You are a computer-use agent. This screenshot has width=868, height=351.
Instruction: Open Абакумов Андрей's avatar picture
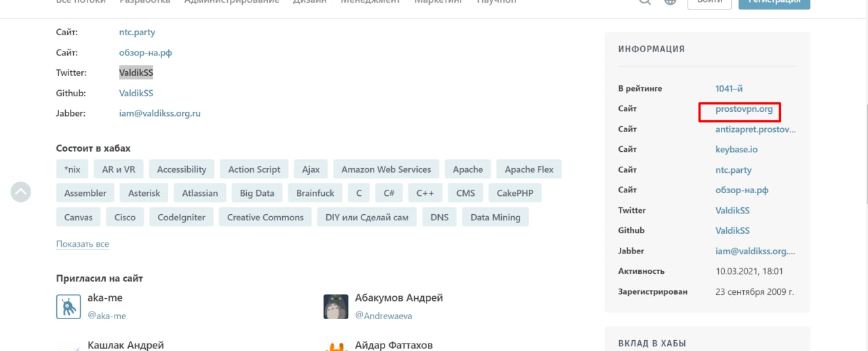pyautogui.click(x=336, y=306)
